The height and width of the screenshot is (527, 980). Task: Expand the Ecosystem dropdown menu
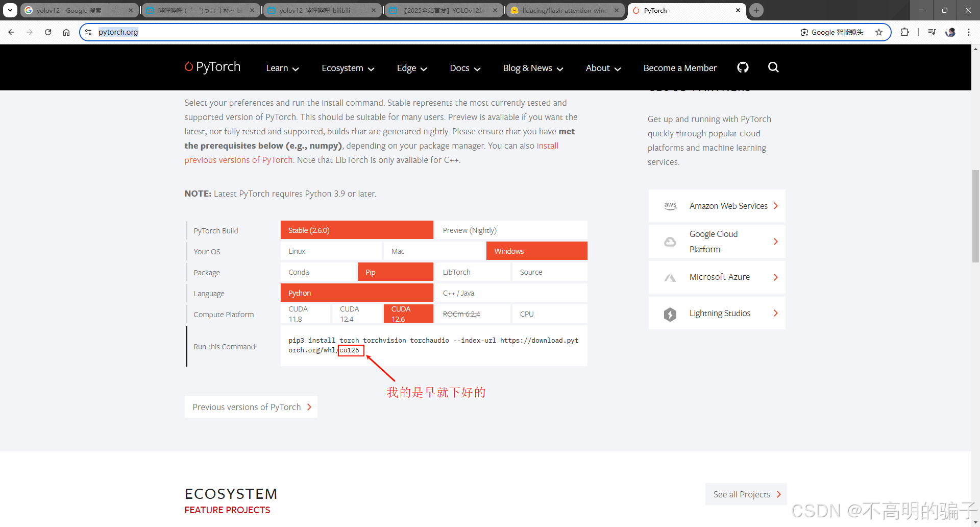pyautogui.click(x=348, y=68)
